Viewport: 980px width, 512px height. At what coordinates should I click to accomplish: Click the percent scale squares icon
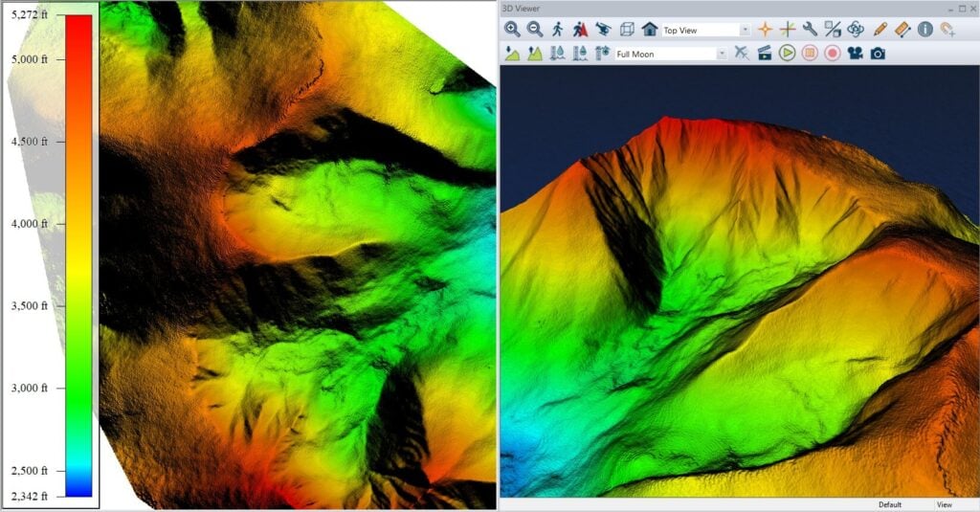[x=833, y=30]
